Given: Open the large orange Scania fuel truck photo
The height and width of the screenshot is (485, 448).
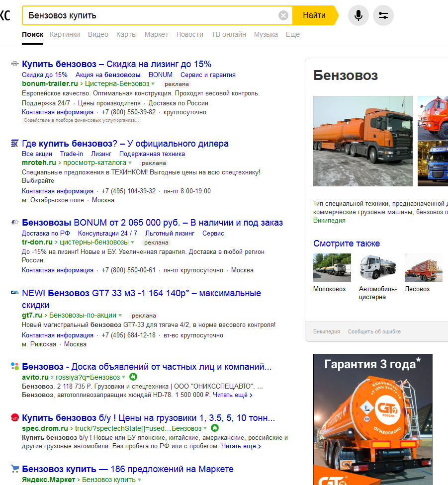Looking at the screenshot, I should pos(362,141).
